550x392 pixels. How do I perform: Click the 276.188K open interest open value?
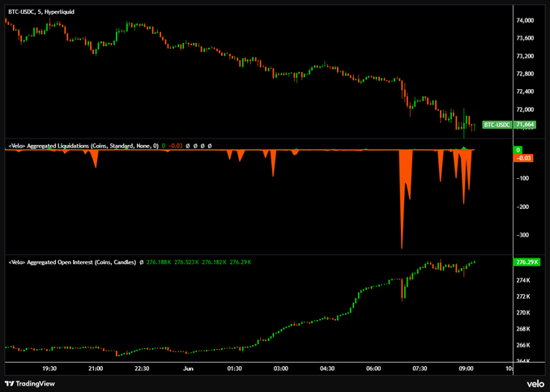pos(159,262)
